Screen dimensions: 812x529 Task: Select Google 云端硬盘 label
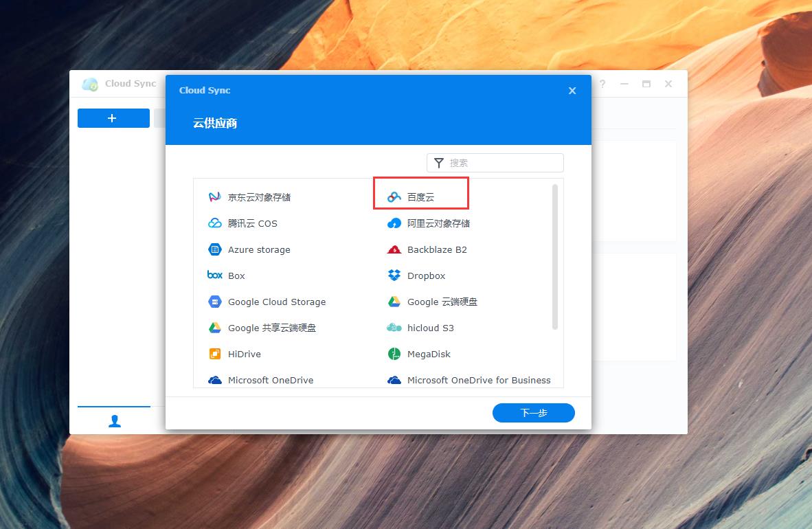442,302
